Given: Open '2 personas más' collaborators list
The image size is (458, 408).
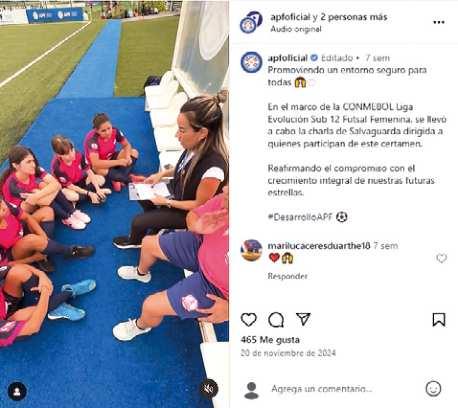Looking at the screenshot, I should tap(354, 17).
